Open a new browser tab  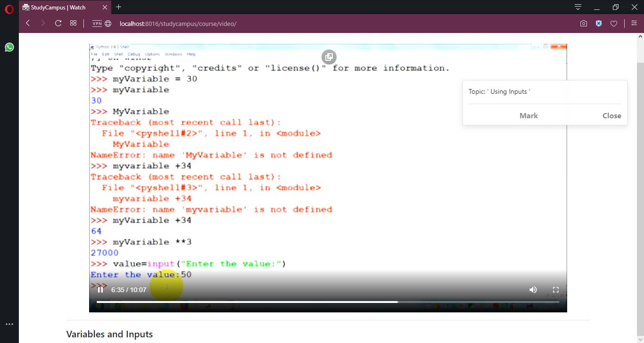coord(118,7)
